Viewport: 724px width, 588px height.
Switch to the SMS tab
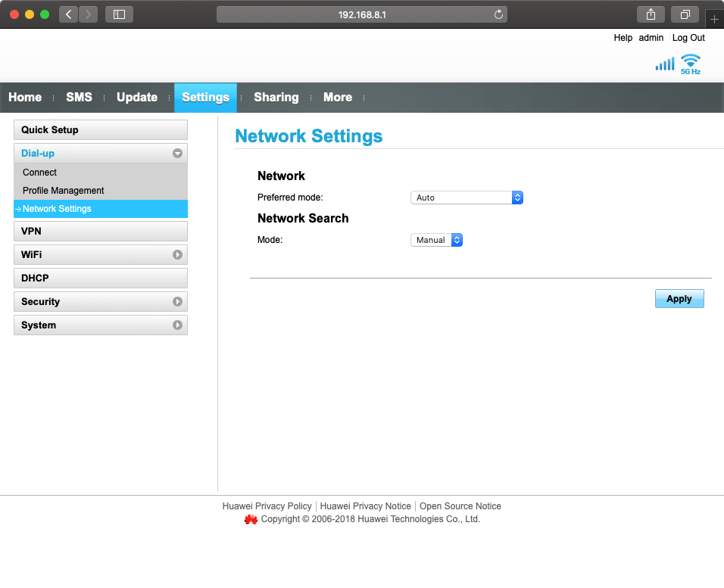click(79, 98)
